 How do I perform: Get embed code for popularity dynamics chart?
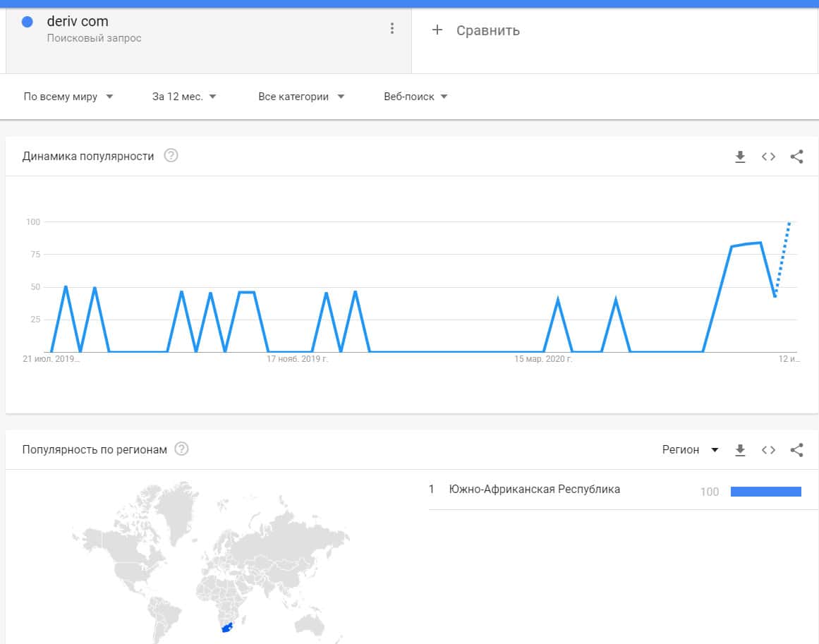[x=768, y=157]
